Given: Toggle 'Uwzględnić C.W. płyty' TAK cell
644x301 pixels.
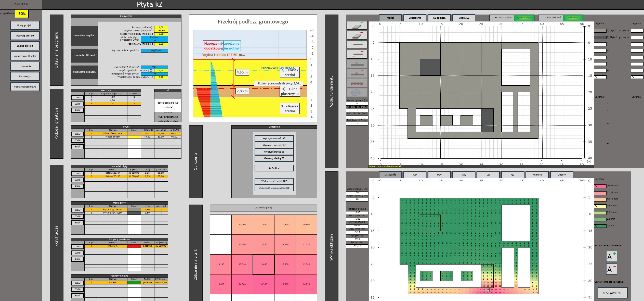Looking at the screenshot, I should [154, 67].
